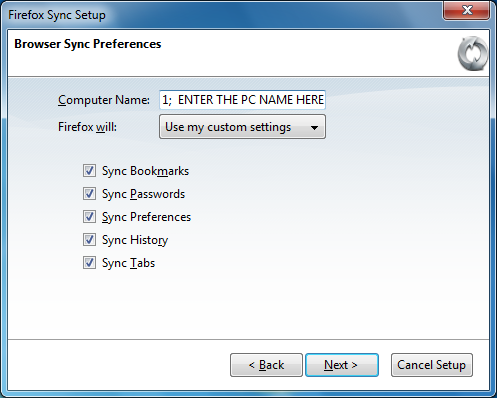Open the 'Use my custom settings' dropdown
Screen dimensions: 497x398
242,127
